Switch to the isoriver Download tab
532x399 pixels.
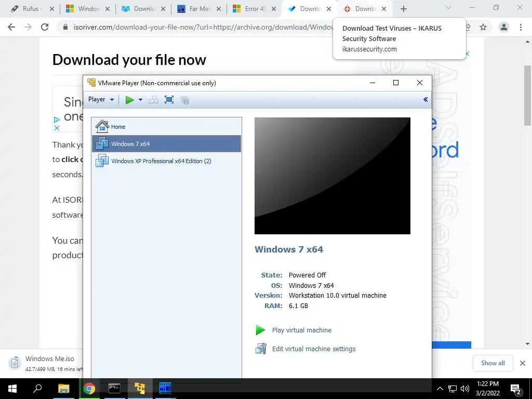310,9
